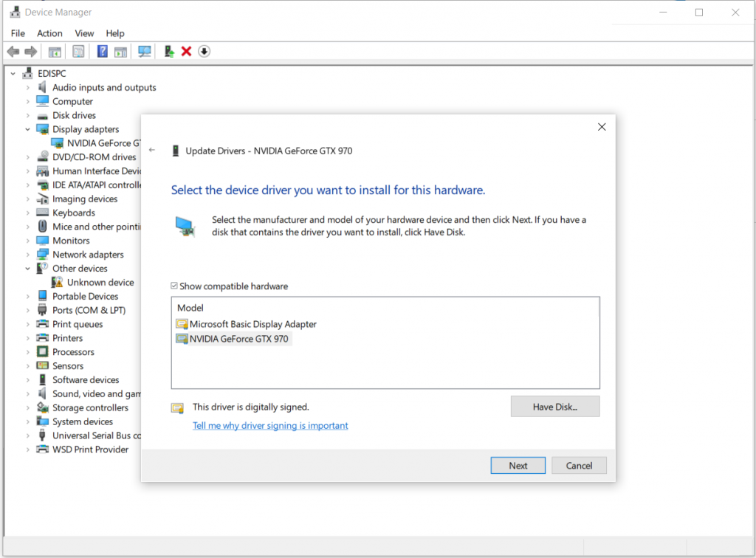This screenshot has width=756, height=558.
Task: Click the red X Uninstall device icon
Action: tap(187, 51)
